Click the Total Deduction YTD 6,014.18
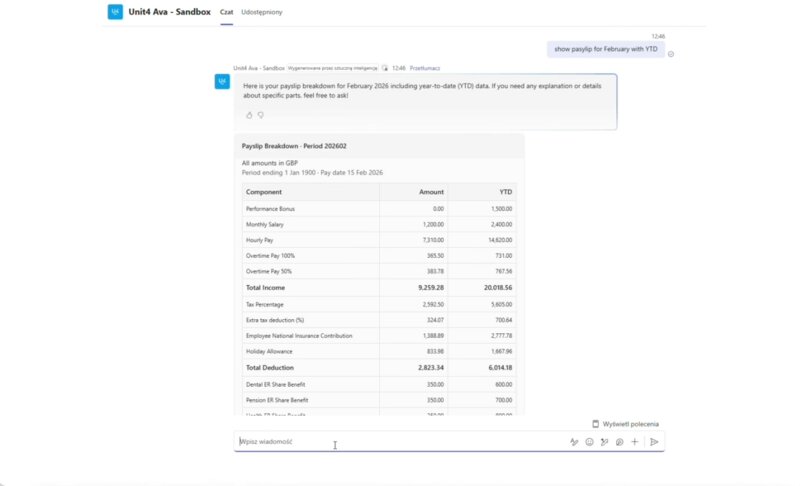 [x=500, y=368]
